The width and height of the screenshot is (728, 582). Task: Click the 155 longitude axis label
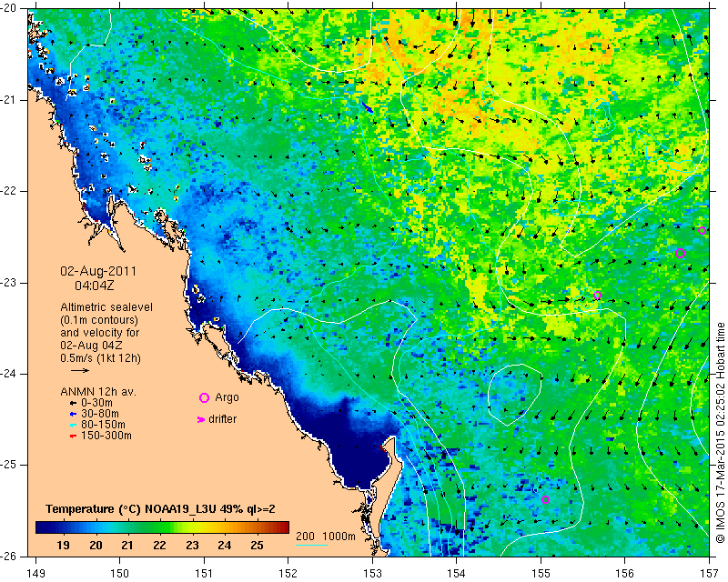(541, 574)
